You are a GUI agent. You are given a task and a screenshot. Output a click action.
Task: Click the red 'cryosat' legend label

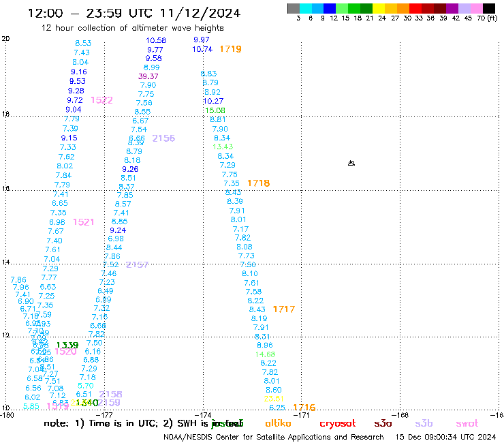338,424
